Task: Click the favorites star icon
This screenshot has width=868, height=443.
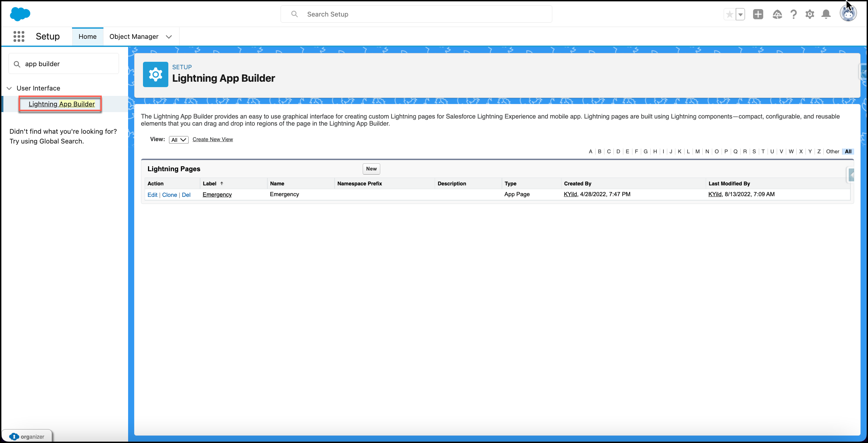Action: [729, 14]
